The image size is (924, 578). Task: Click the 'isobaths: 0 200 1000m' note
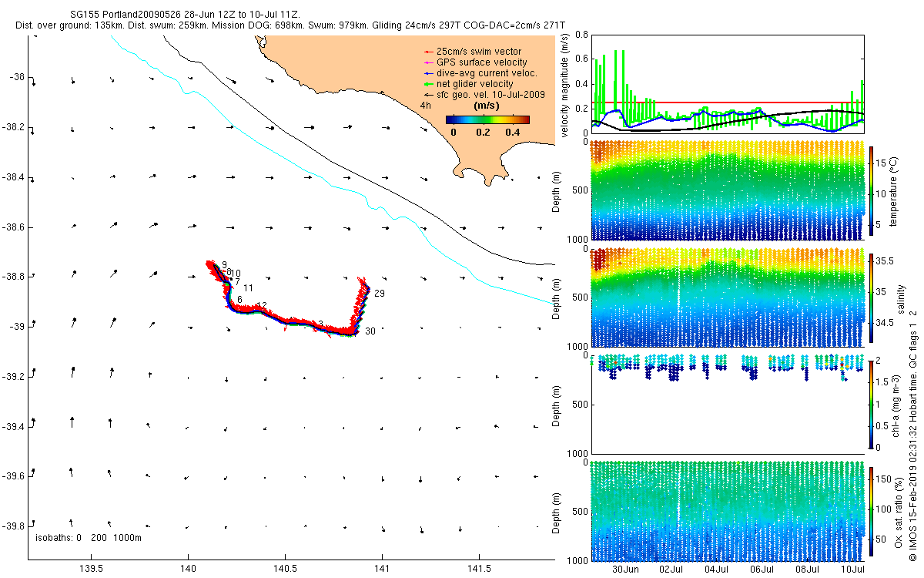89,537
